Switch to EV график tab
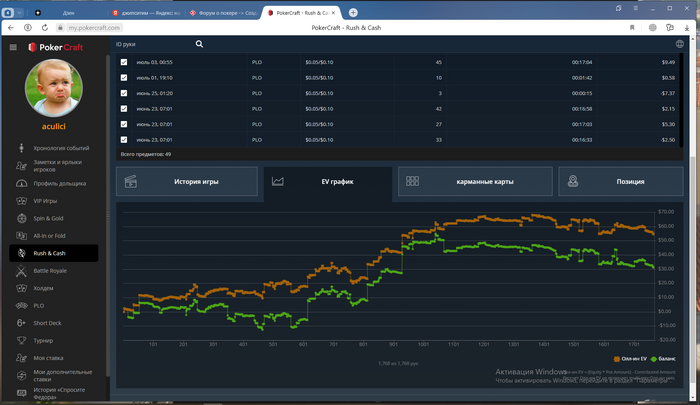The image size is (700, 405). point(328,182)
